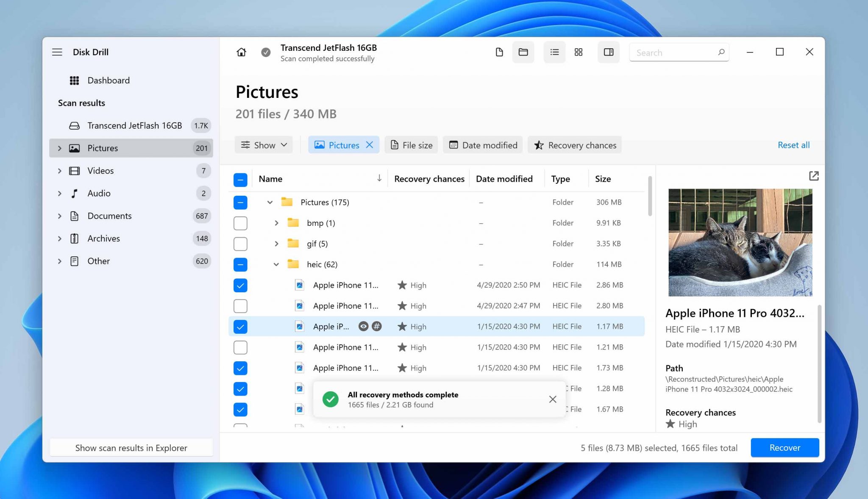Select the list view layout icon
868x499 pixels.
[x=554, y=52]
